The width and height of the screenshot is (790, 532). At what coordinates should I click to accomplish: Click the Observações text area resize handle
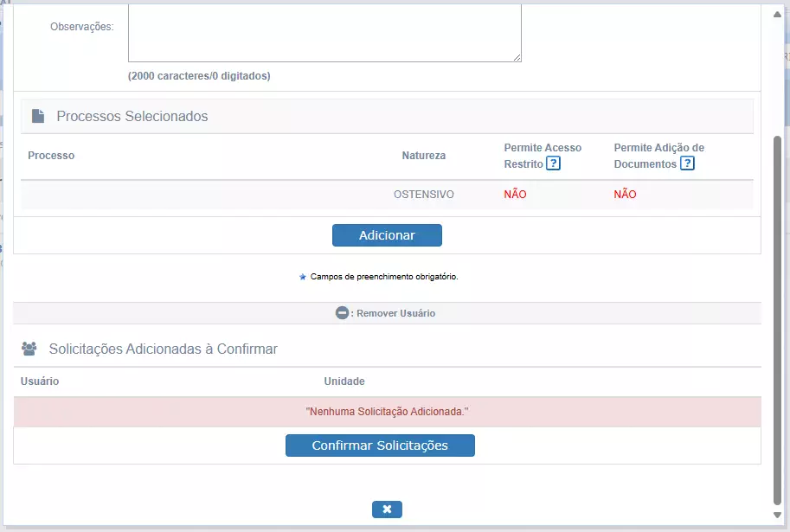(x=517, y=57)
